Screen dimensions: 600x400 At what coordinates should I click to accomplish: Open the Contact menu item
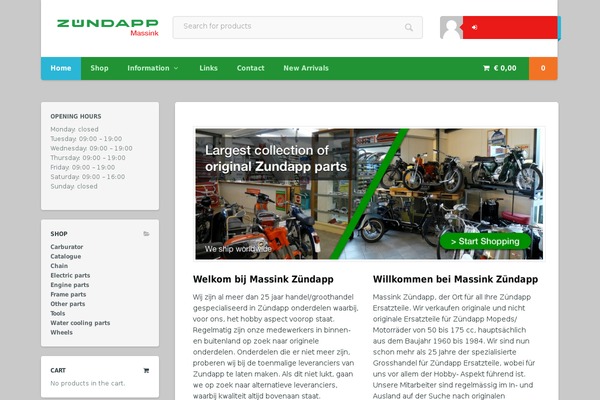[x=251, y=68]
